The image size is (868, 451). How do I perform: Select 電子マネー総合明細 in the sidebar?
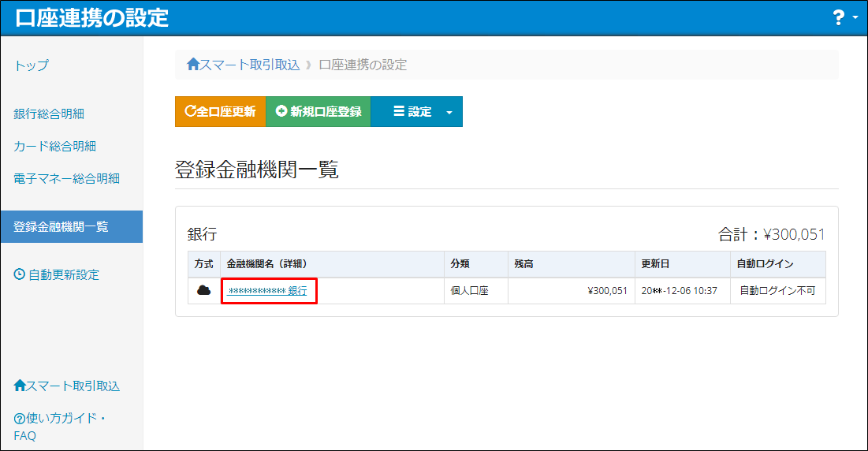(66, 178)
